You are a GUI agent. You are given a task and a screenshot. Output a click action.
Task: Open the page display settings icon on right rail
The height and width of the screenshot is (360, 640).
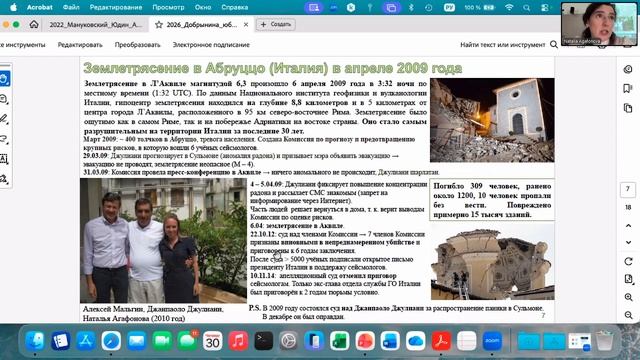click(x=628, y=279)
